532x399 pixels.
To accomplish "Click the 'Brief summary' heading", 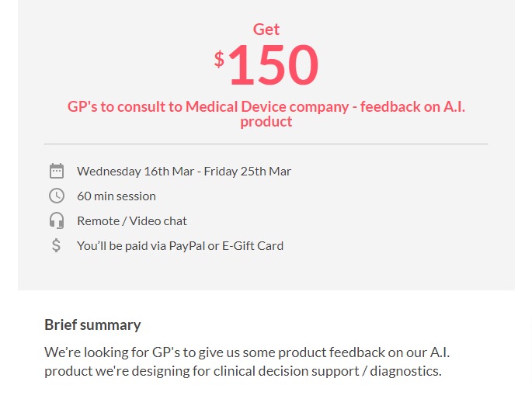I will tap(92, 324).
